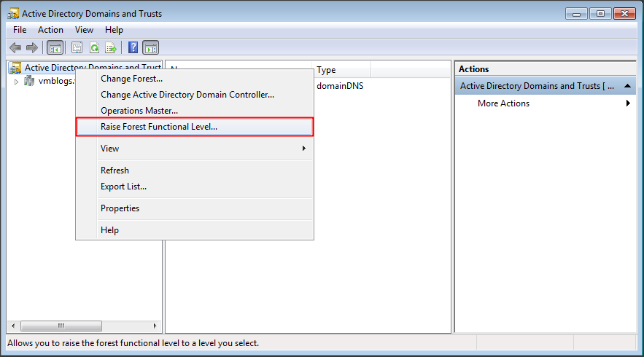
Task: Click the Back arrow toolbar icon
Action: coord(15,48)
